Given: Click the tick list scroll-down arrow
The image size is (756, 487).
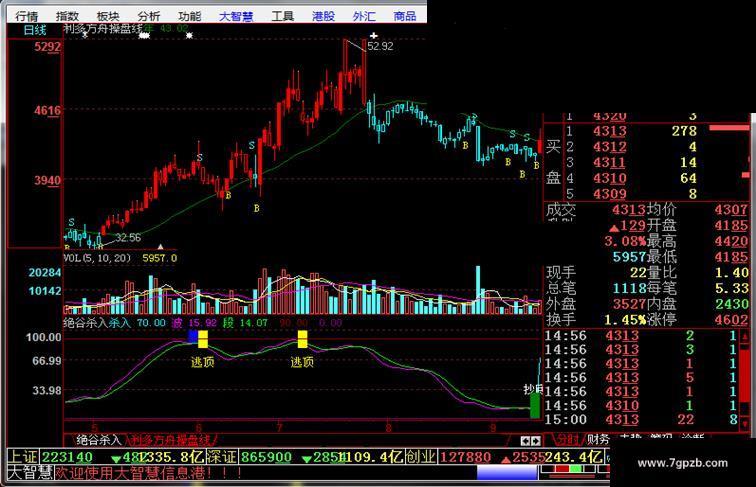Looking at the screenshot, I should tap(744, 424).
